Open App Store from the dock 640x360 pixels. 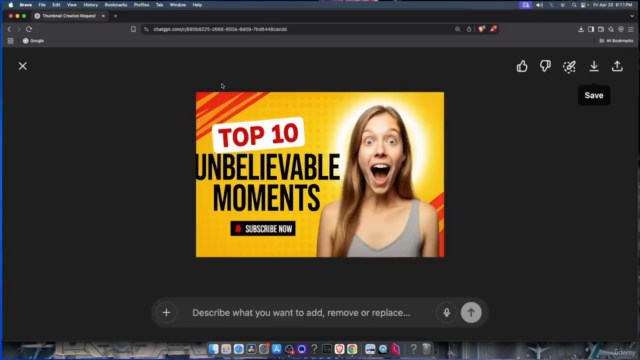(276, 349)
